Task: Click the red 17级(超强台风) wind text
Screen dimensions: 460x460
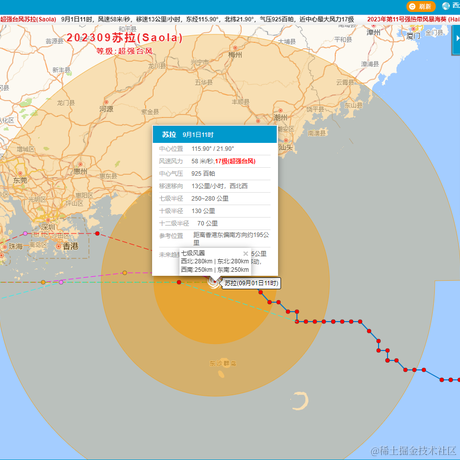Action: (x=235, y=161)
